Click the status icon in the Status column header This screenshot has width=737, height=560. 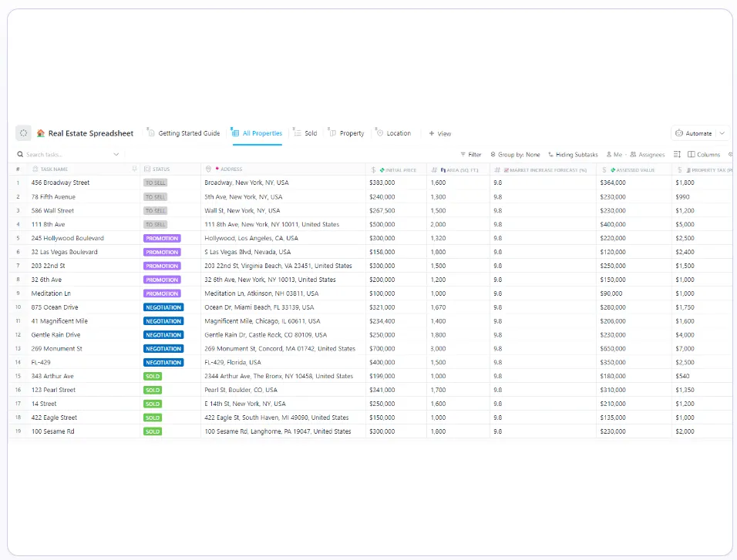coord(147,169)
